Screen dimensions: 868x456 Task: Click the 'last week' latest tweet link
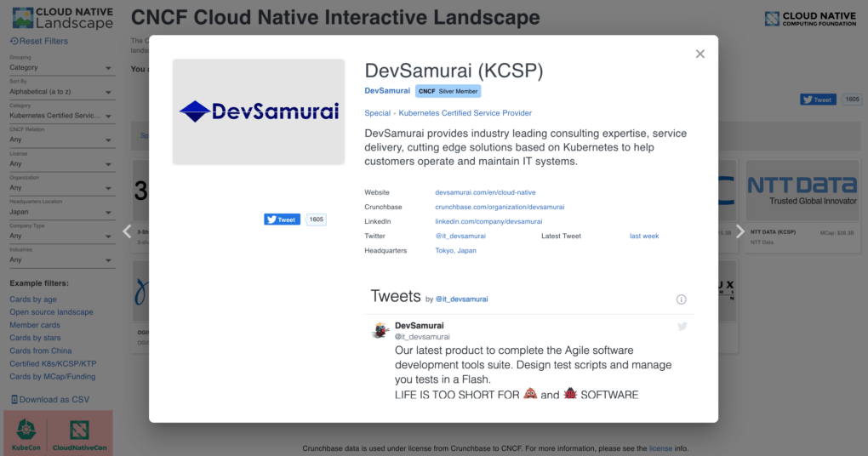pyautogui.click(x=644, y=236)
